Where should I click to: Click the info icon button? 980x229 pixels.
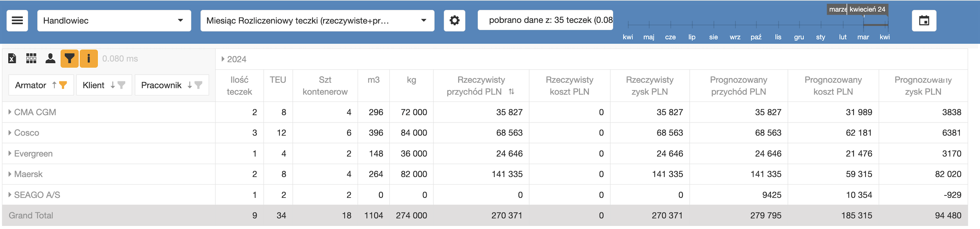tap(89, 58)
